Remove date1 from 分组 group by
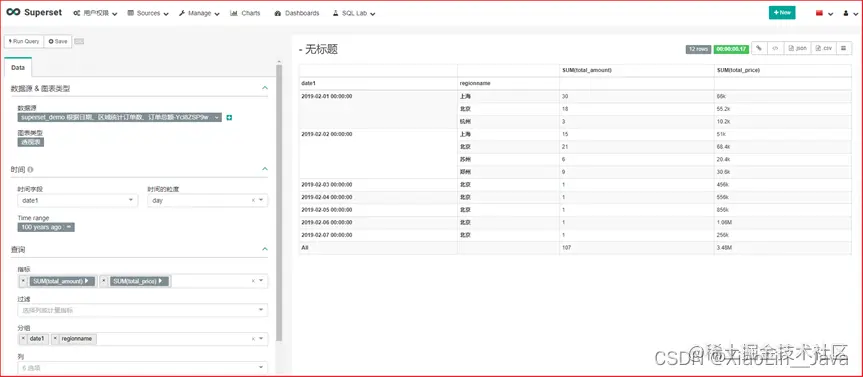This screenshot has width=863, height=377. click(23, 339)
